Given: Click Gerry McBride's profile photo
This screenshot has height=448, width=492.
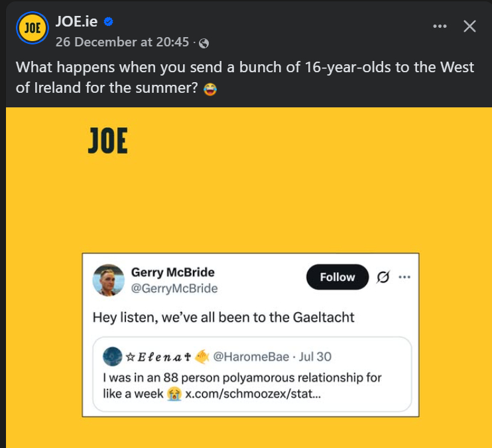Looking at the screenshot, I should (109, 280).
